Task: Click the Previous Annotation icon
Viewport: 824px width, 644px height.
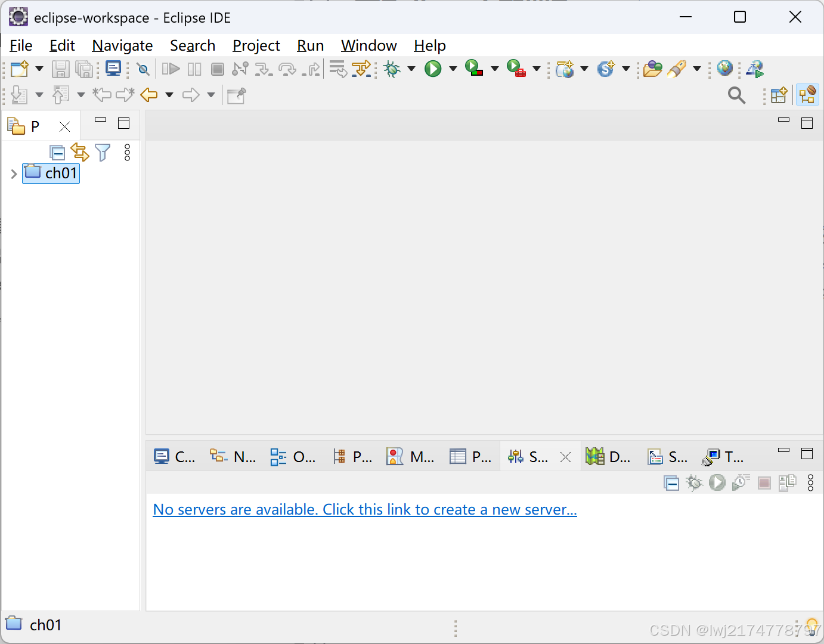Action: [x=61, y=95]
